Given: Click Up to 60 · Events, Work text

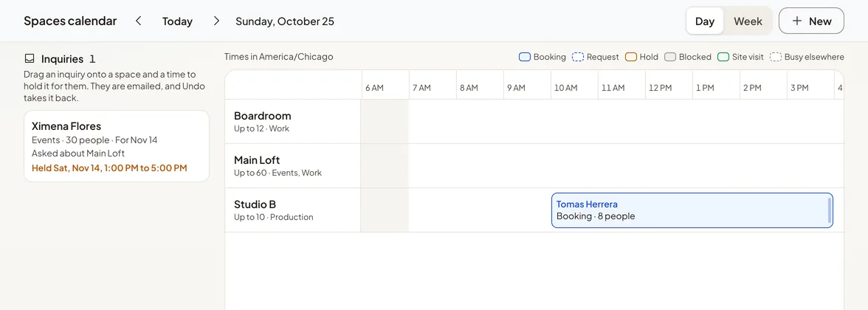Looking at the screenshot, I should click(278, 173).
